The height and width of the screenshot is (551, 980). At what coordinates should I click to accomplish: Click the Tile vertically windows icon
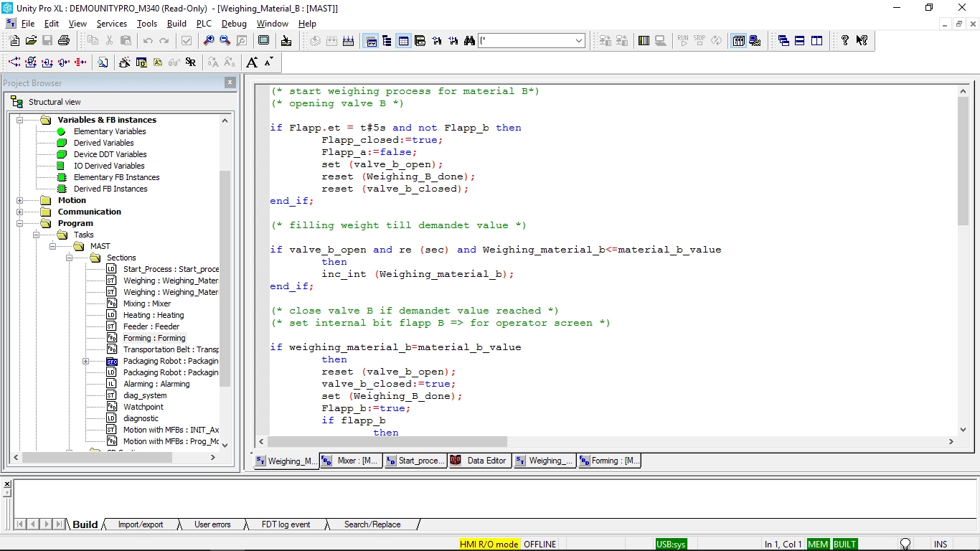click(816, 41)
